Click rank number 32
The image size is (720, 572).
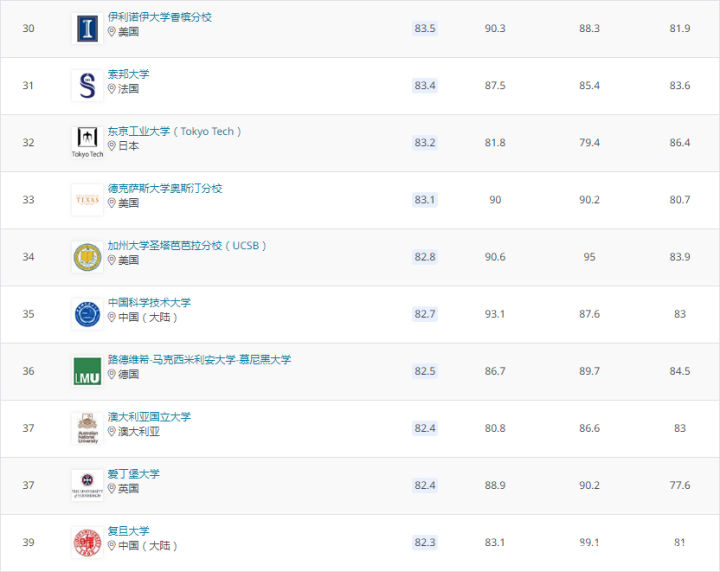point(28,143)
